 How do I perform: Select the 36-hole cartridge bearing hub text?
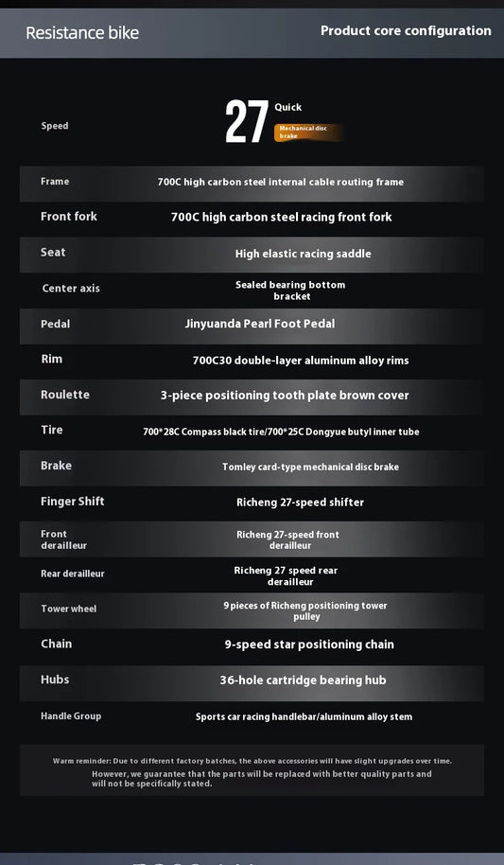pos(303,680)
